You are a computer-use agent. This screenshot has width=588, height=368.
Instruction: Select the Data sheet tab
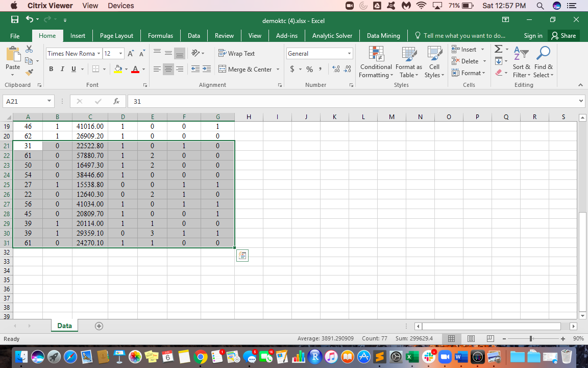pos(64,326)
